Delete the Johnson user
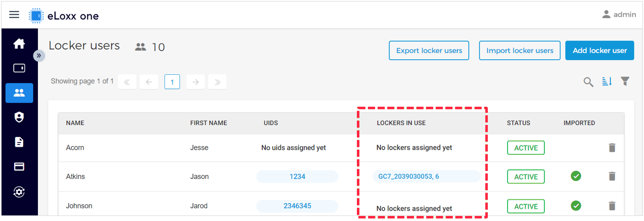Image resolution: width=644 pixels, height=221 pixels. click(x=612, y=206)
